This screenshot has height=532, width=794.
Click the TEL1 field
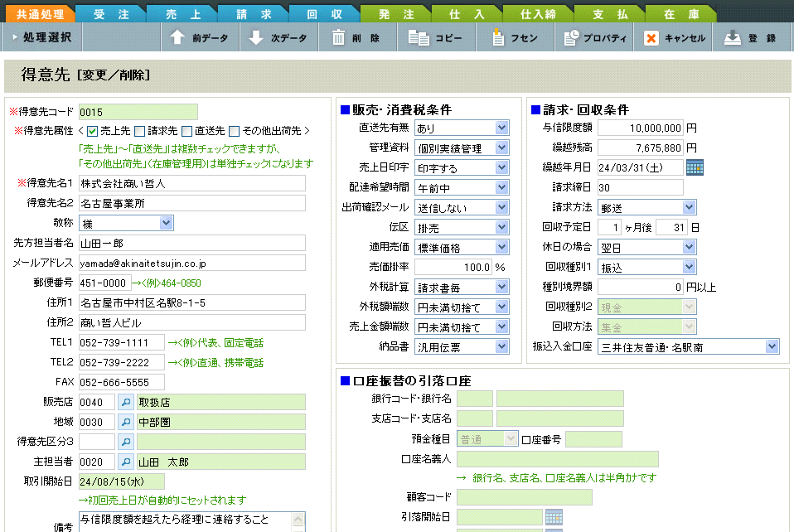[x=122, y=342]
